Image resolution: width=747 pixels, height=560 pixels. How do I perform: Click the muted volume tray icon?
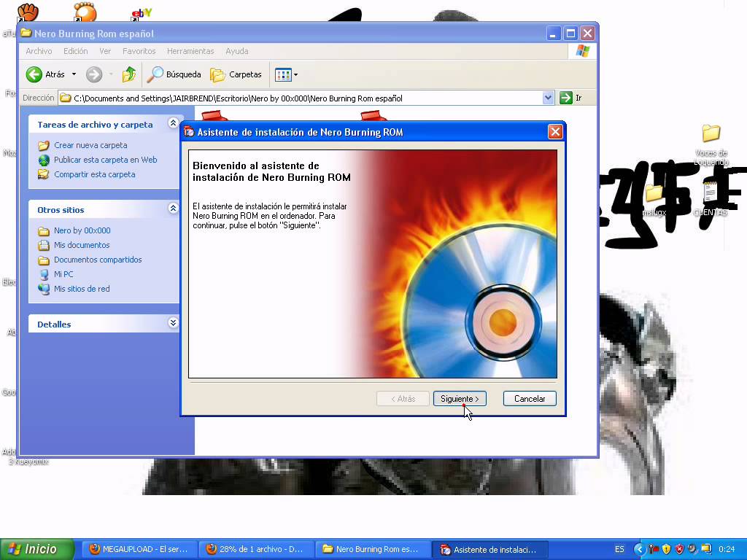(x=692, y=549)
